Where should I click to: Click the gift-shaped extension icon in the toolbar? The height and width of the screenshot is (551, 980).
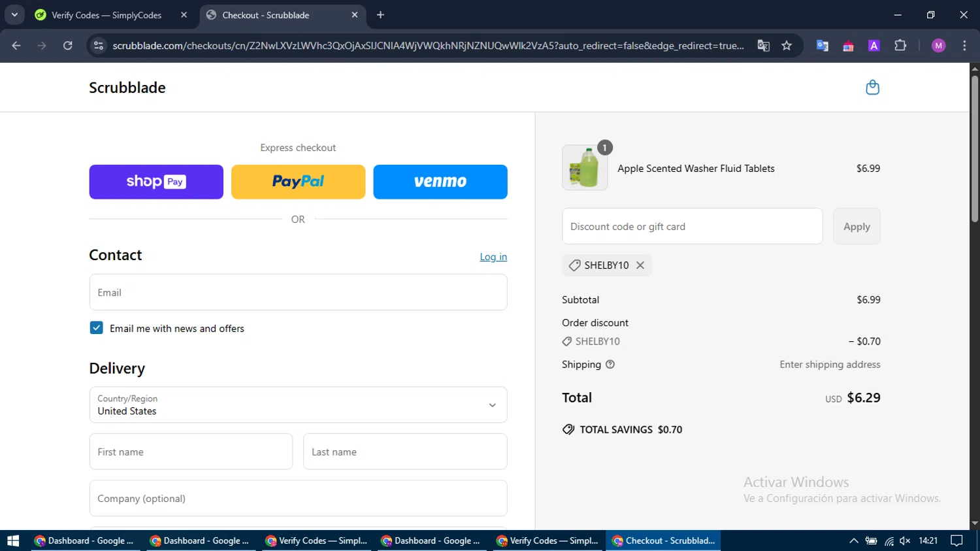(848, 46)
